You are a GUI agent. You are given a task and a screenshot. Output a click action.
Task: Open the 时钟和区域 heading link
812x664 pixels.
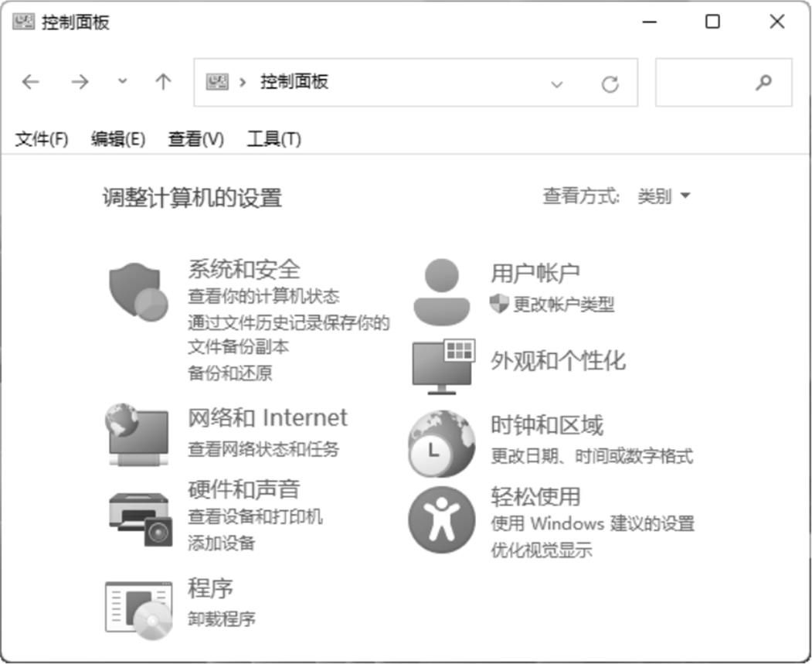[547, 425]
